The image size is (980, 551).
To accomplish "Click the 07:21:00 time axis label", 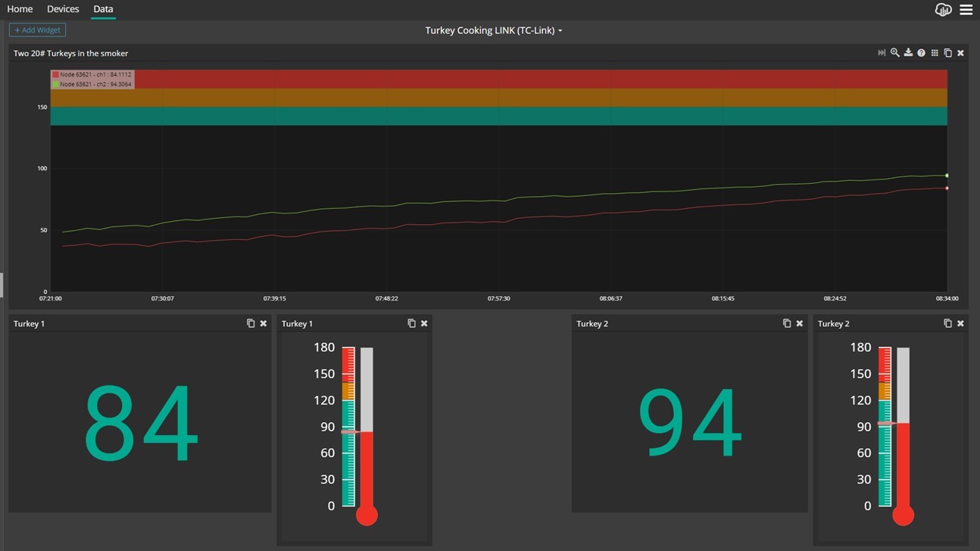I will [51, 299].
